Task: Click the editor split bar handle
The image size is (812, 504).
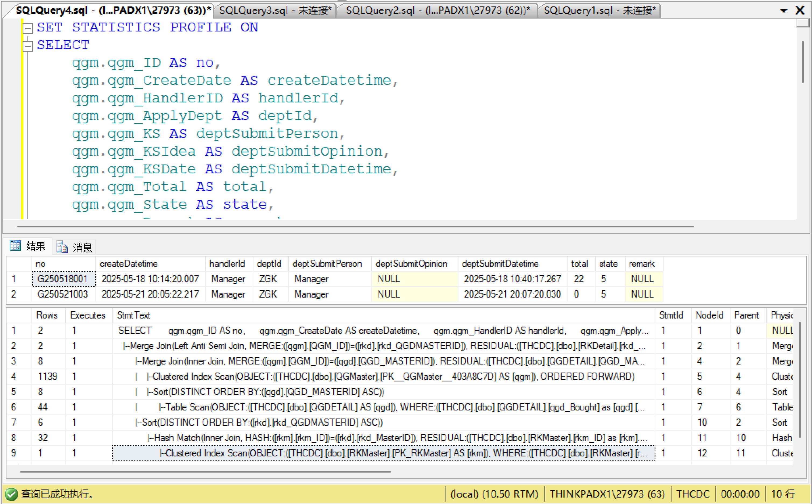Action: coord(802,23)
